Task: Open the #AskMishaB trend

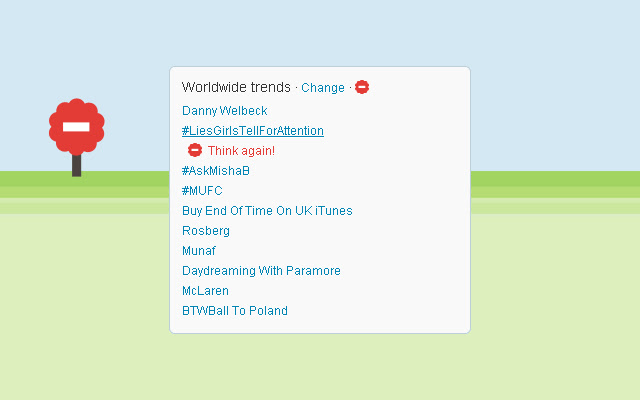Action: [x=216, y=171]
